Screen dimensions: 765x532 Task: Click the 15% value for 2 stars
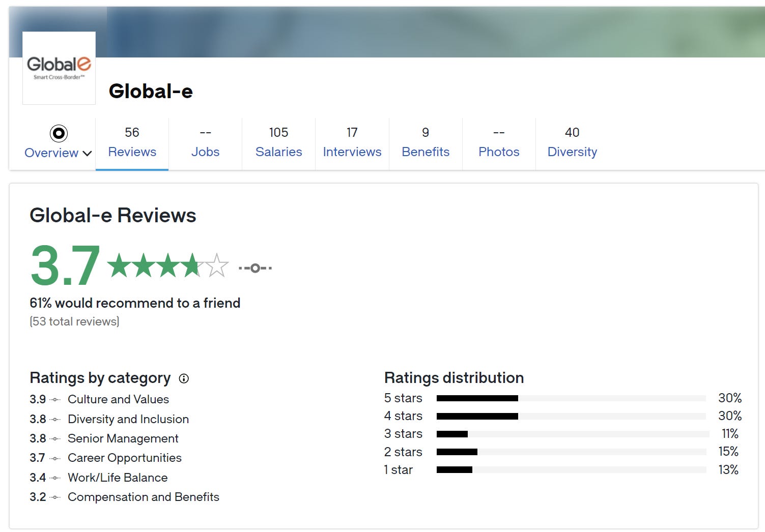point(728,452)
